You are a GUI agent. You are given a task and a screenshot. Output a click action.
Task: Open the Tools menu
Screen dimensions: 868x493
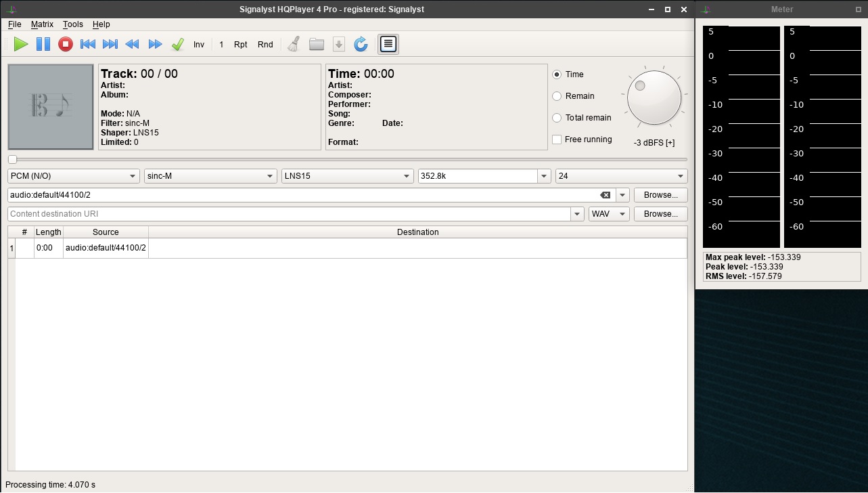[x=72, y=24]
